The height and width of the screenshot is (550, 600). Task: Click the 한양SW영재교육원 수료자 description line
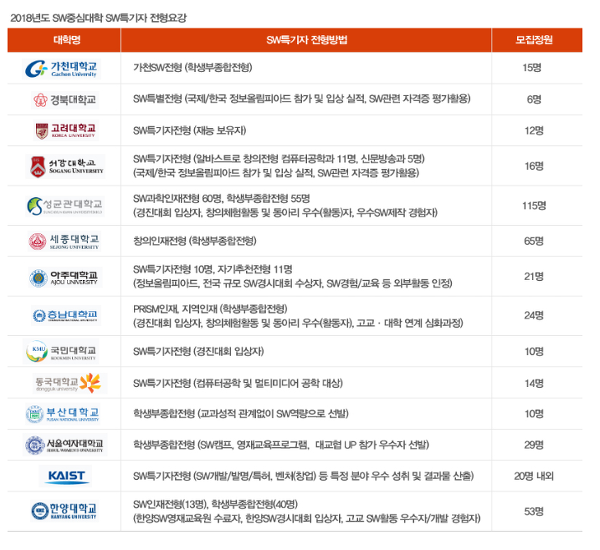(307, 519)
